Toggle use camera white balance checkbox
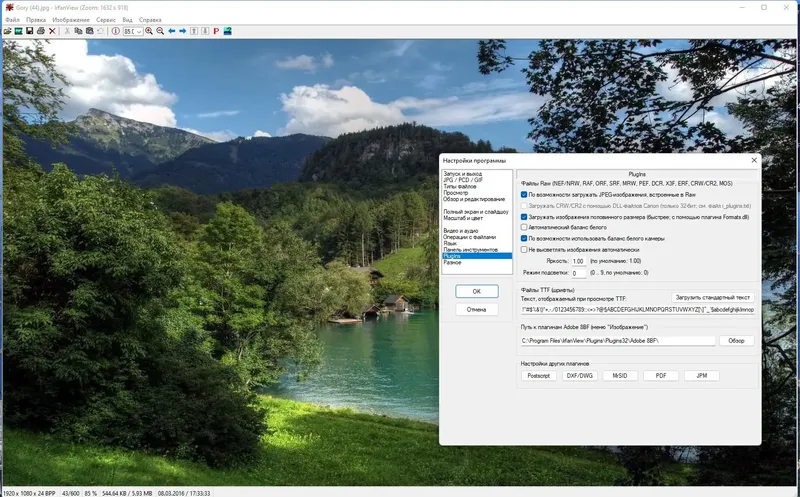 coord(524,238)
